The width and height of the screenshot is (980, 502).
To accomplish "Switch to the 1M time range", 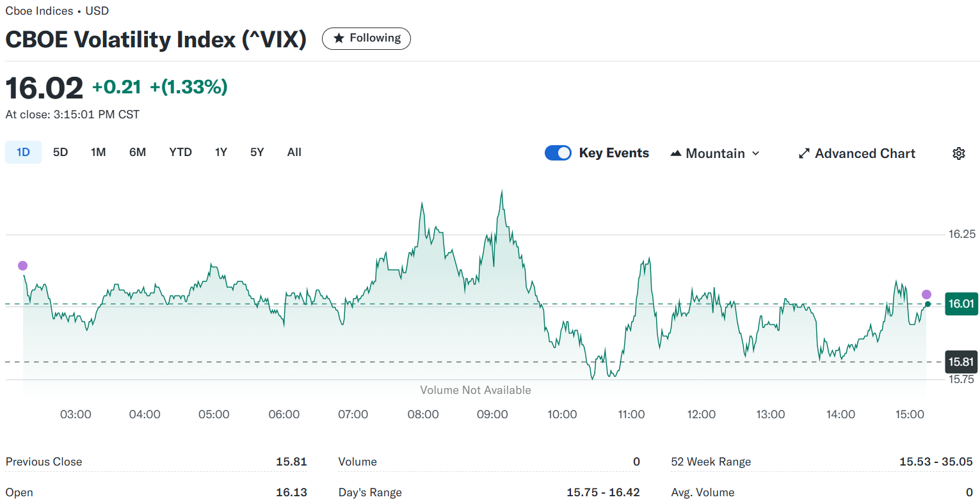I will pyautogui.click(x=98, y=152).
